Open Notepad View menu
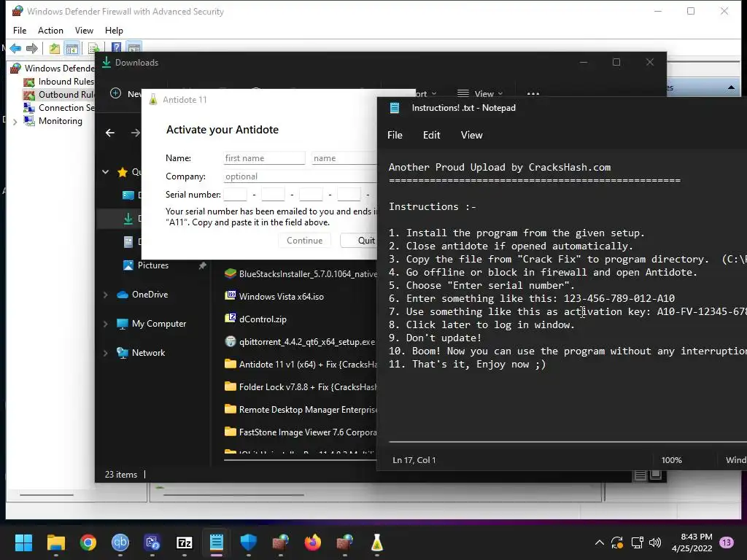The image size is (747, 560). pyautogui.click(x=472, y=135)
